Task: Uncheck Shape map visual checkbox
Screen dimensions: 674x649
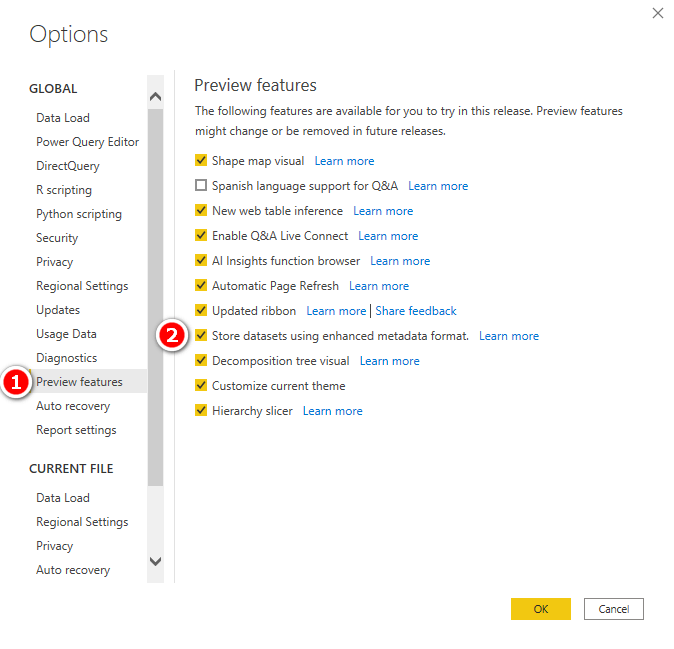Action: 201,160
